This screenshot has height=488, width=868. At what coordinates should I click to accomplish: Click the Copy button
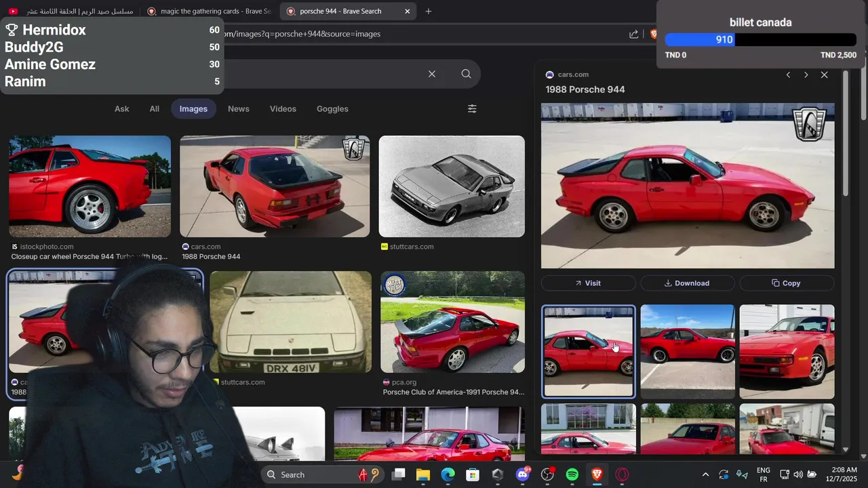[787, 283]
